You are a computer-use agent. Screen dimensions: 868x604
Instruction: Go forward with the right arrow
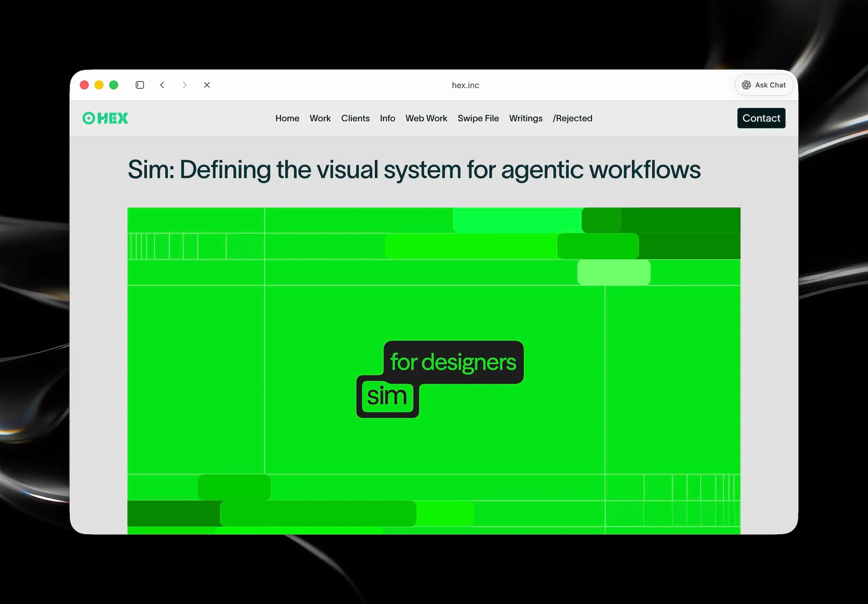click(184, 85)
